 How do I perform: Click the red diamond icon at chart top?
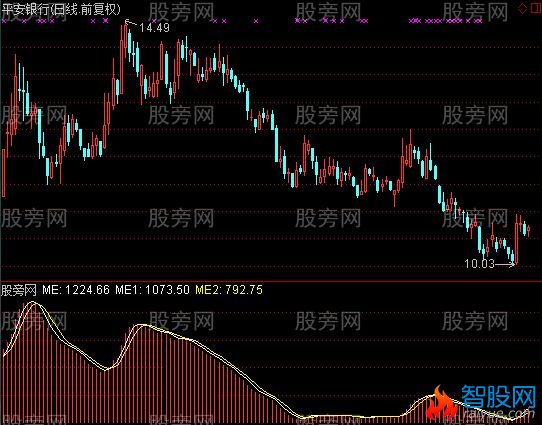(523, 9)
